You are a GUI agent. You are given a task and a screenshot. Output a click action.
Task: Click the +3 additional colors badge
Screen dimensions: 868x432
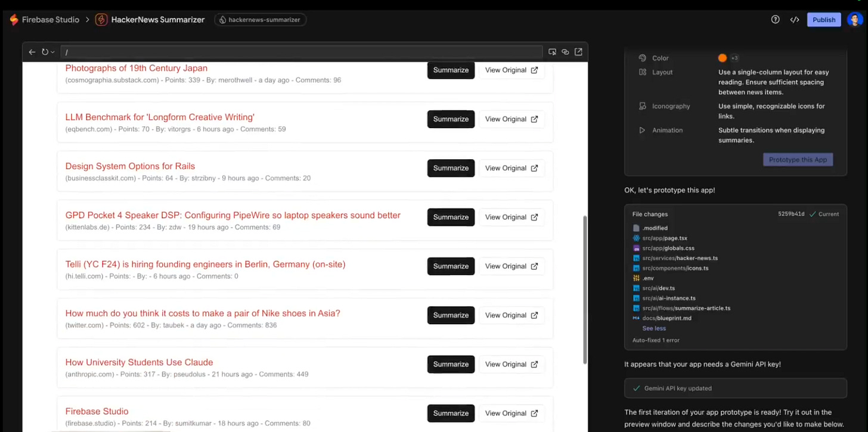pyautogui.click(x=734, y=58)
